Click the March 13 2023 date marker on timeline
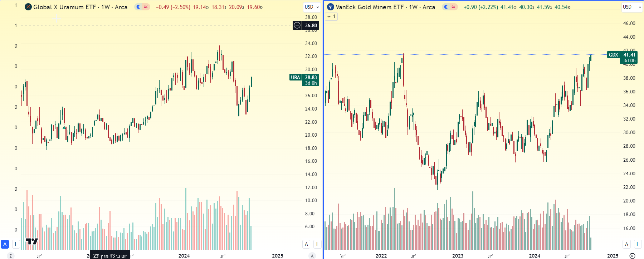 point(110,256)
